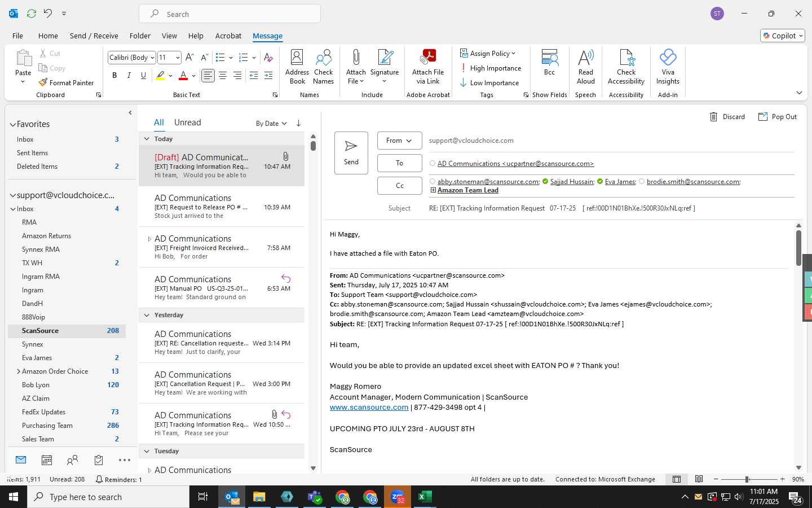Click the Paste clipboard icon

pyautogui.click(x=23, y=58)
